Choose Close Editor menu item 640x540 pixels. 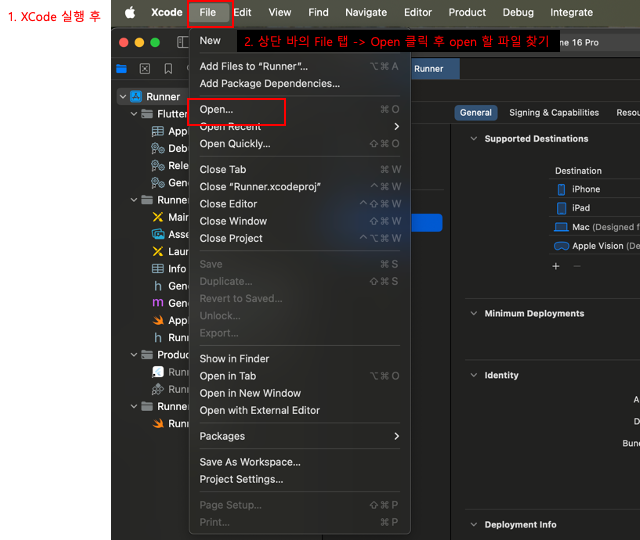(x=299, y=204)
